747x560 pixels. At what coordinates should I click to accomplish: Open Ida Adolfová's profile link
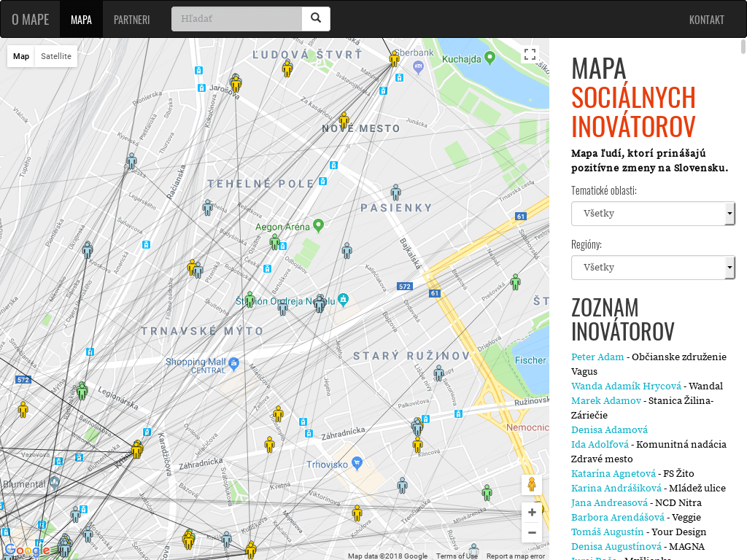(600, 444)
